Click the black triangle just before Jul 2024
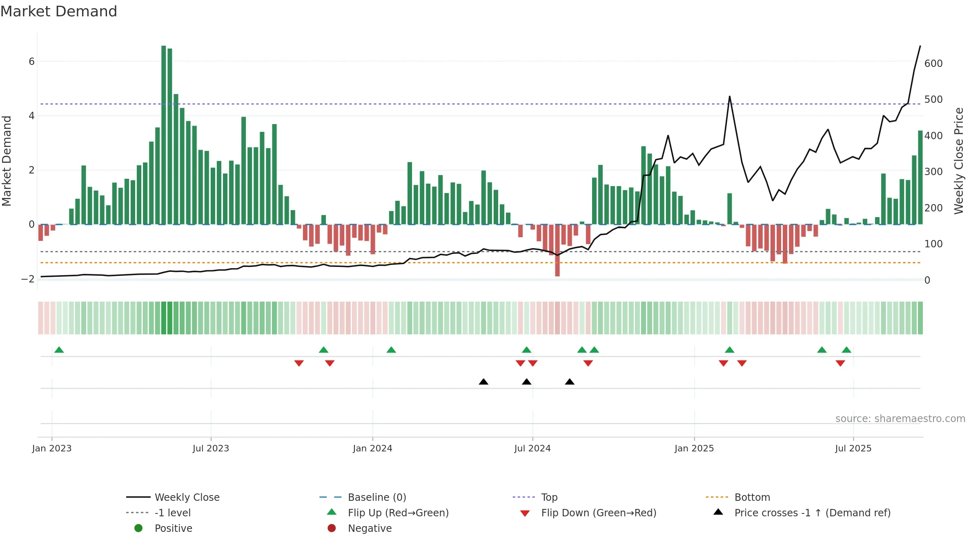 tap(527, 382)
